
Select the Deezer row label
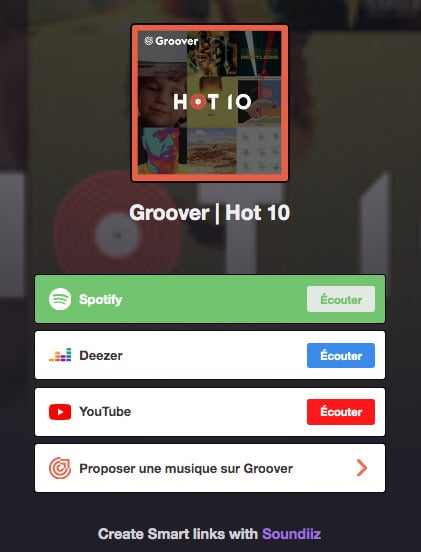click(x=101, y=355)
